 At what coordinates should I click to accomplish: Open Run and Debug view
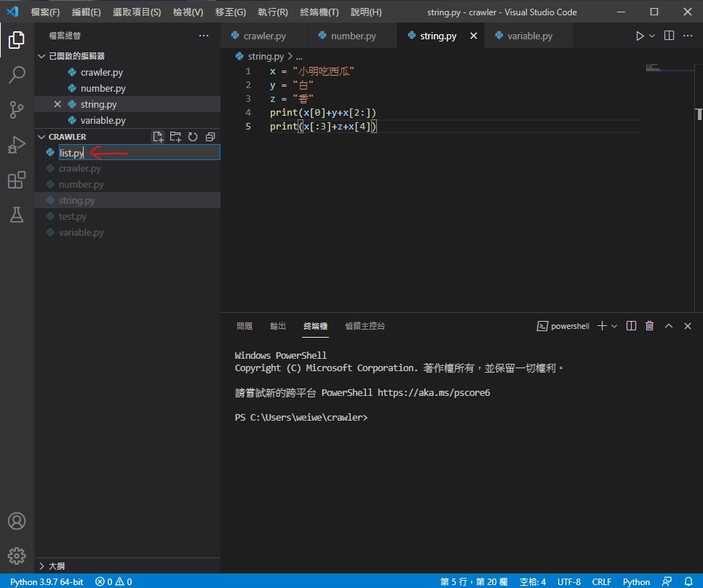pos(17,145)
